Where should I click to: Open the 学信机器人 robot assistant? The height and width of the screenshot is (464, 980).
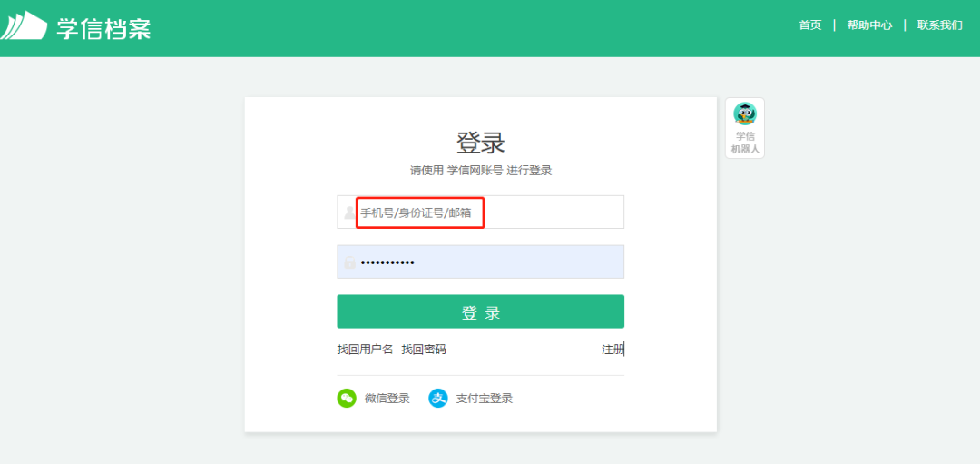(744, 128)
